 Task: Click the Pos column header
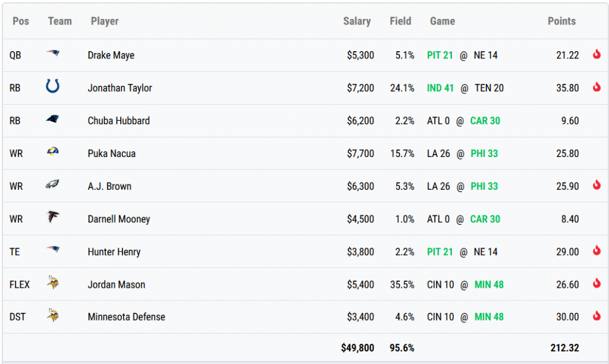click(21, 21)
